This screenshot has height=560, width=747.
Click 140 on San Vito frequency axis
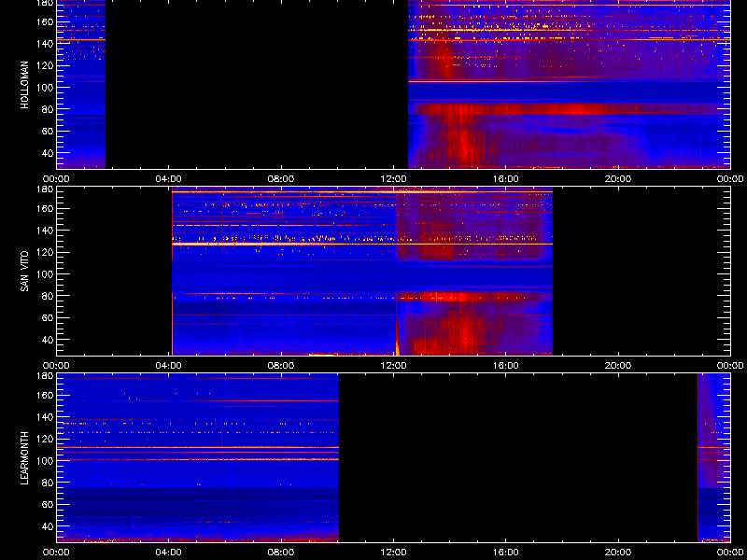(x=44, y=231)
